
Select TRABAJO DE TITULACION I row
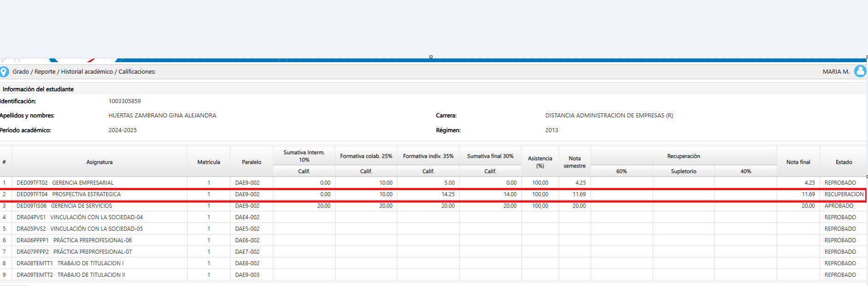(434, 263)
